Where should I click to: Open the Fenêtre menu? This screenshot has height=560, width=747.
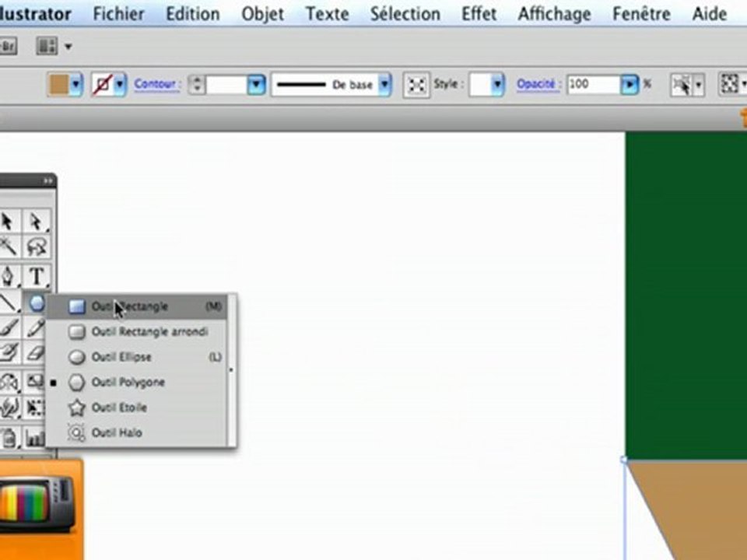pos(640,14)
